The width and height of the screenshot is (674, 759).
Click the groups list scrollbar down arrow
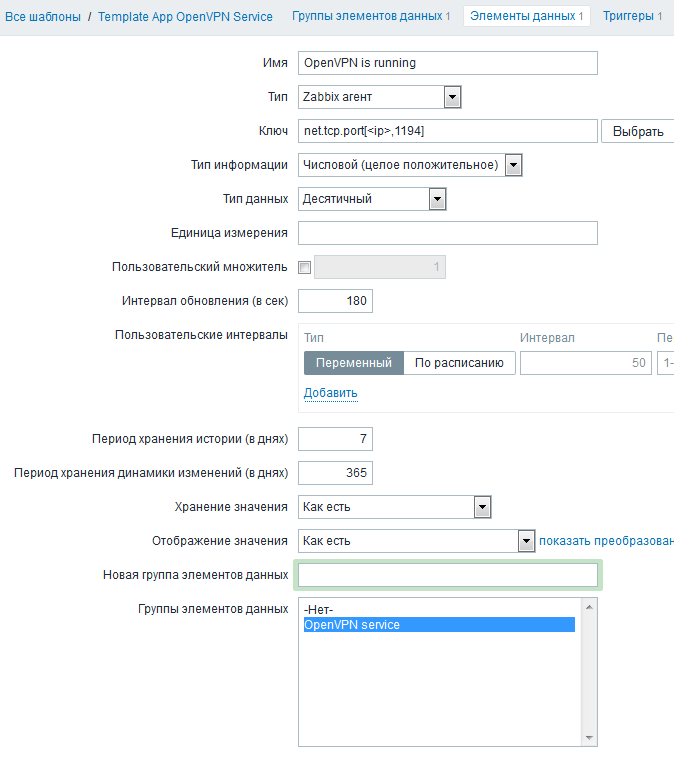[589, 738]
